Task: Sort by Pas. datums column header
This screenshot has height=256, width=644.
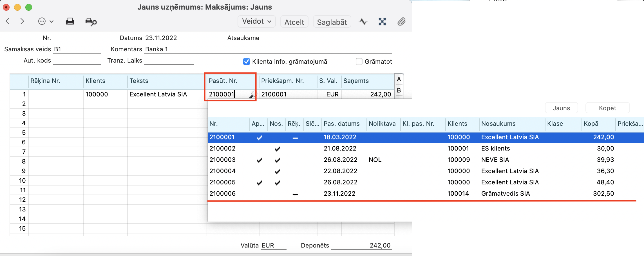Action: pos(341,124)
